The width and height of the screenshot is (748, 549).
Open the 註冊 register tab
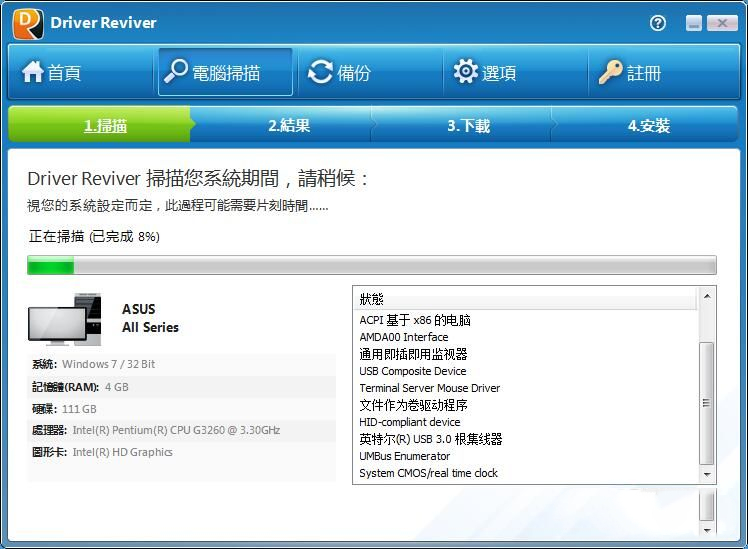pyautogui.click(x=664, y=72)
